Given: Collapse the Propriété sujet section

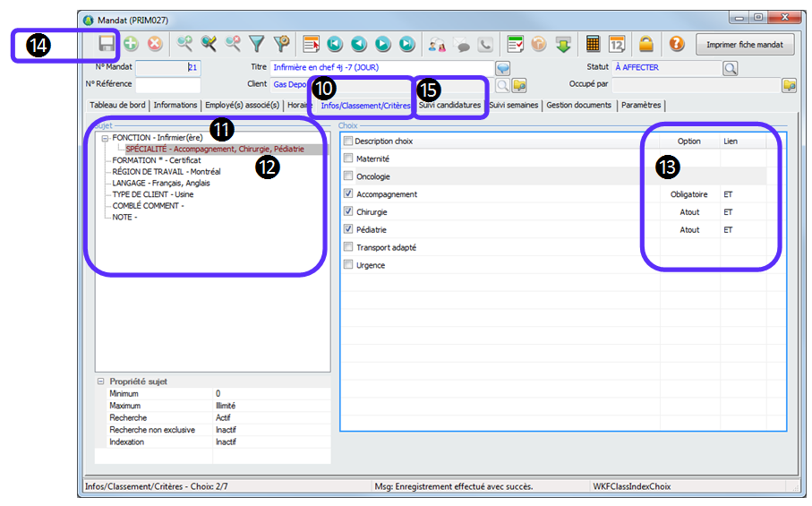Looking at the screenshot, I should point(101,382).
